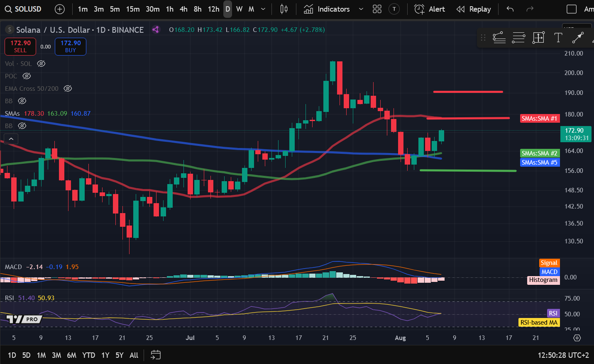
Task: Click the blue 172.90 BUY button
Action: (x=71, y=46)
